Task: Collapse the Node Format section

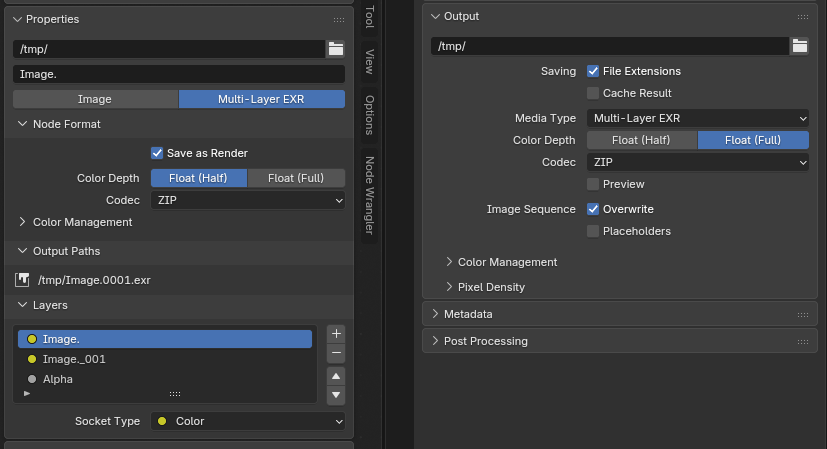Action: pos(22,124)
